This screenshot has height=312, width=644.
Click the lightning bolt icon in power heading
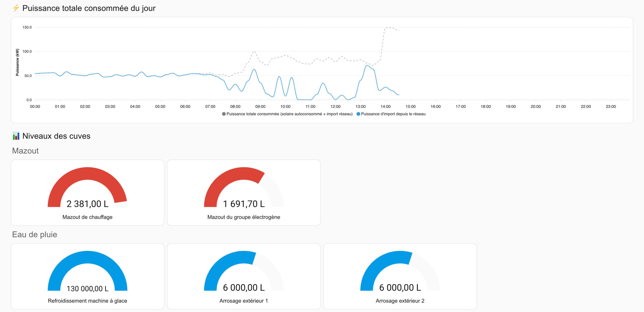(16, 8)
